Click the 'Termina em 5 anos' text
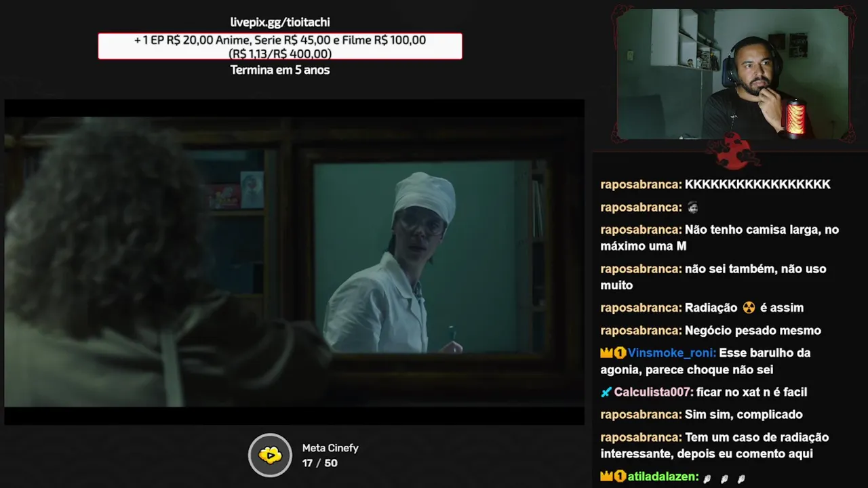Image resolution: width=868 pixels, height=488 pixels. [280, 70]
